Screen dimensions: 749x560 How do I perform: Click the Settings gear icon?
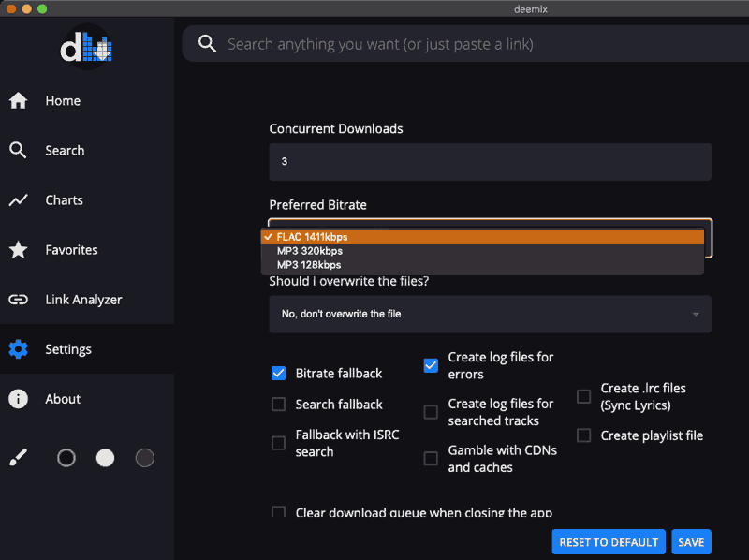pos(18,349)
